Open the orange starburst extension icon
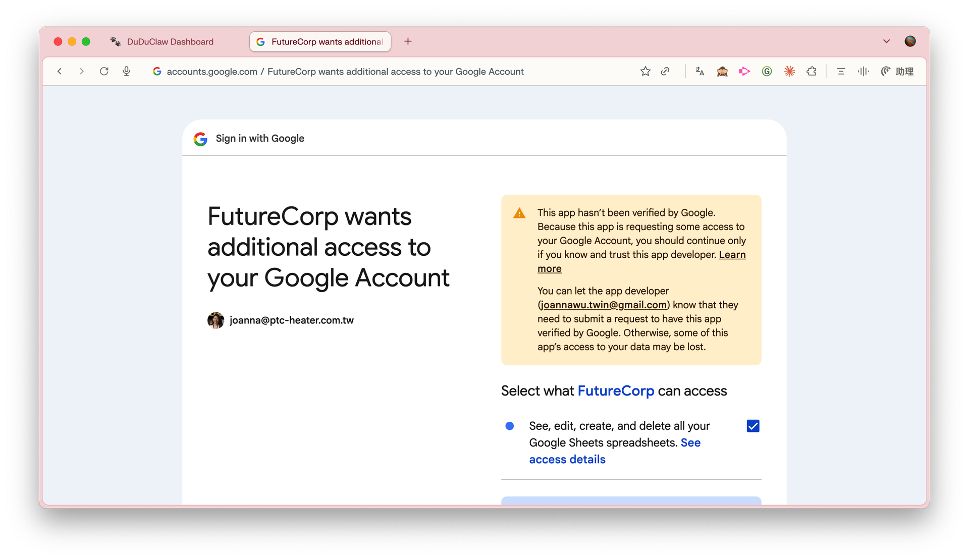 (789, 72)
